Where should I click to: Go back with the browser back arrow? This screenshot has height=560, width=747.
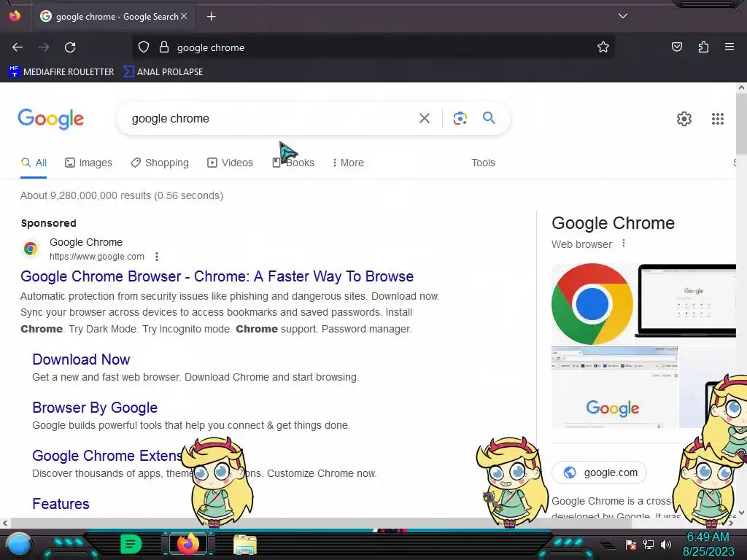(x=18, y=47)
